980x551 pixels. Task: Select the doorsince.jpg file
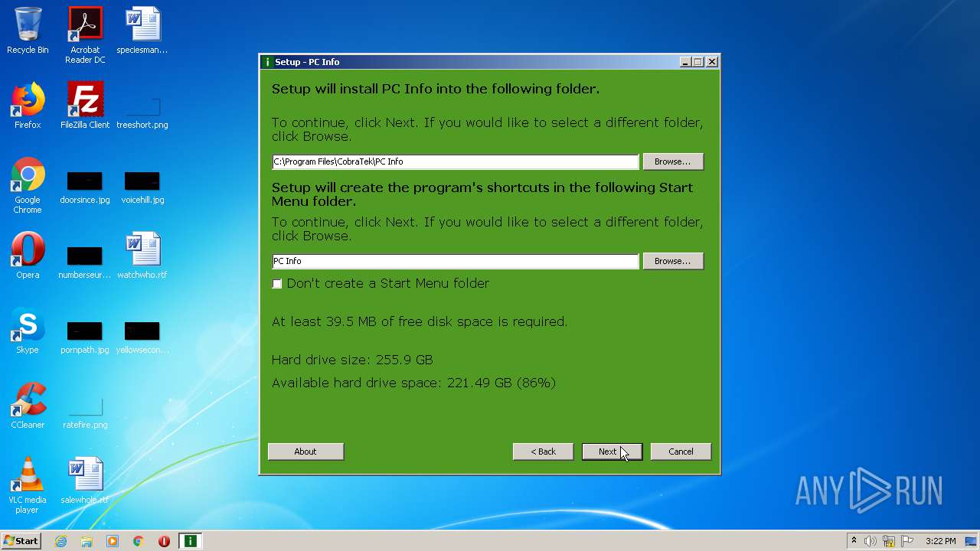point(85,187)
